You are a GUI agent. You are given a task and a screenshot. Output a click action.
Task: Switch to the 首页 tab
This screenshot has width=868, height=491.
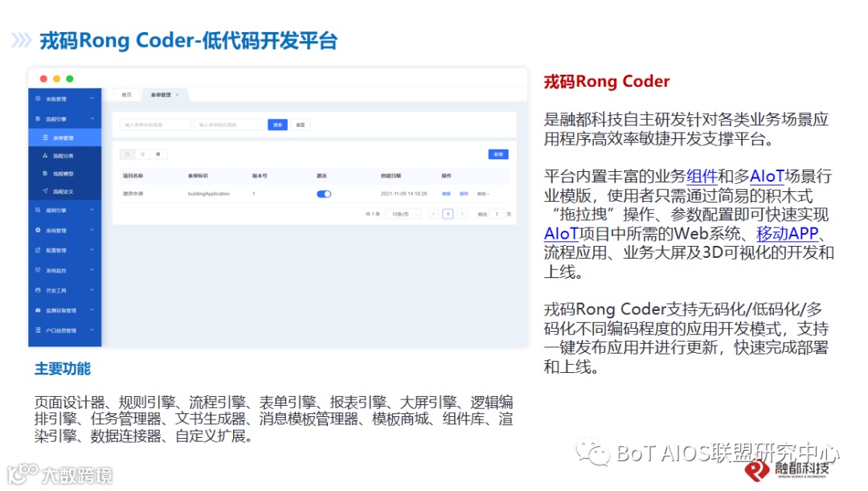tap(127, 95)
